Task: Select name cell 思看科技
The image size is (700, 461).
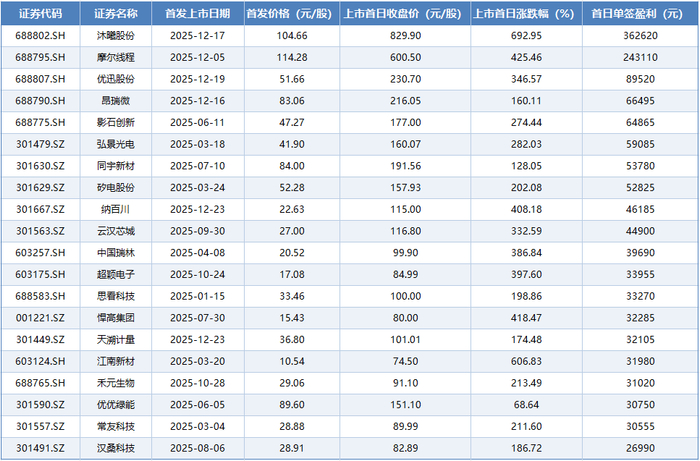Action: click(x=116, y=297)
